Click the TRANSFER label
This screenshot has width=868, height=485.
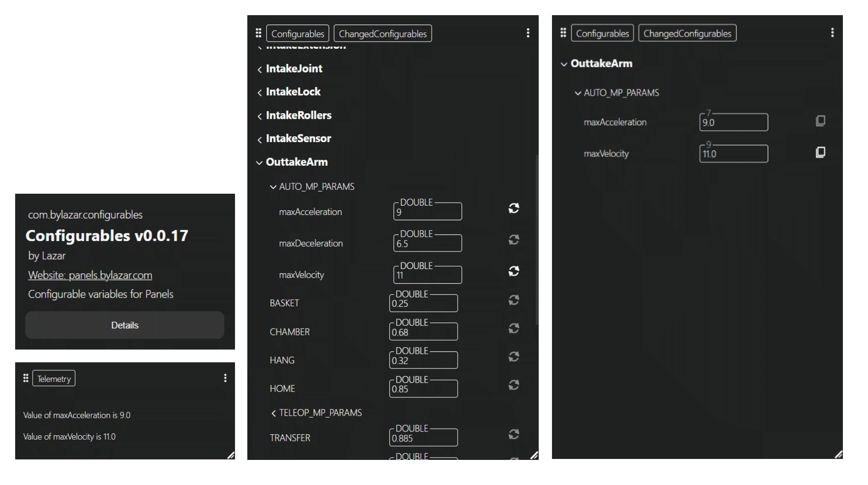coord(290,438)
